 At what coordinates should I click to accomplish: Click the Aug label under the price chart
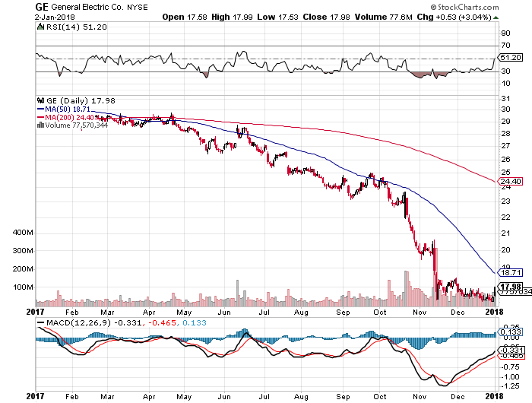click(301, 312)
